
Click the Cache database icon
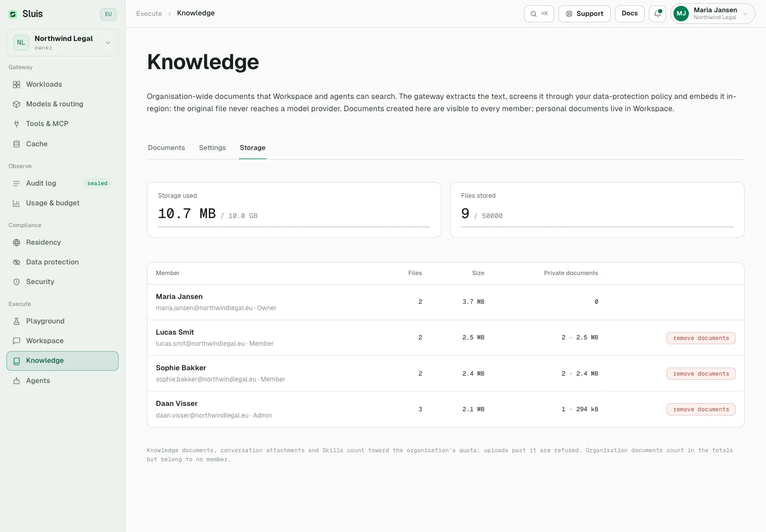pos(16,144)
